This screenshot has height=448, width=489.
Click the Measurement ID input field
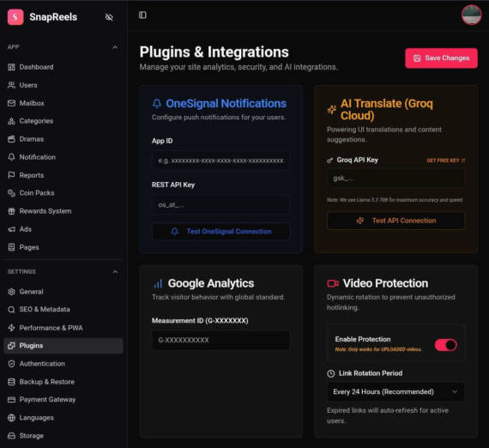[220, 341]
